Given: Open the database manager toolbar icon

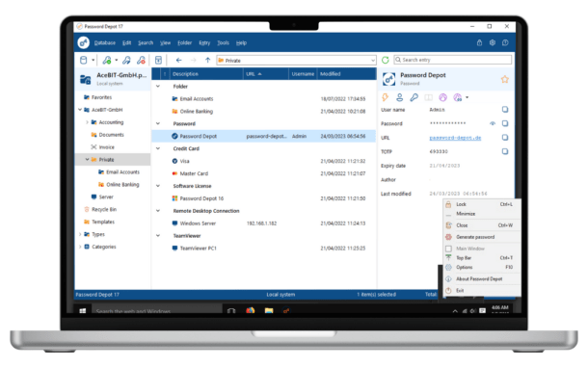Looking at the screenshot, I should point(83,60).
